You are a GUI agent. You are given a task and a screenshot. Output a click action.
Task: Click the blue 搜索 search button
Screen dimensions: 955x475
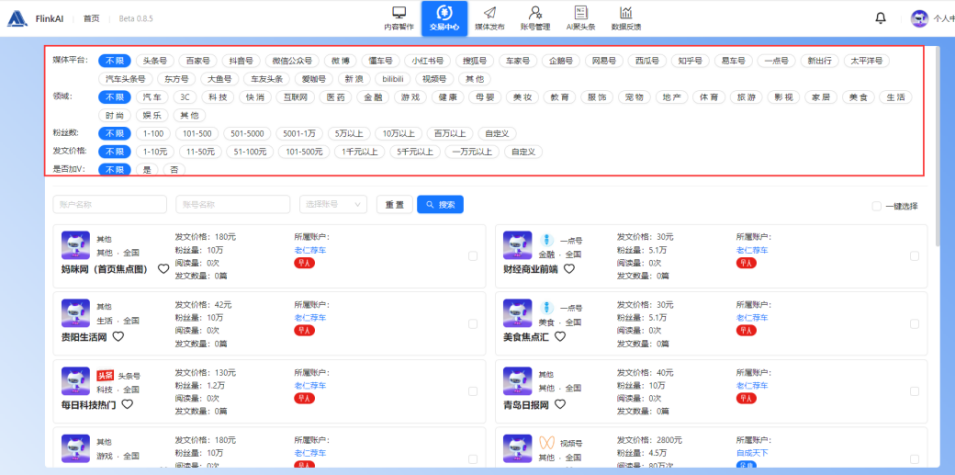[440, 205]
